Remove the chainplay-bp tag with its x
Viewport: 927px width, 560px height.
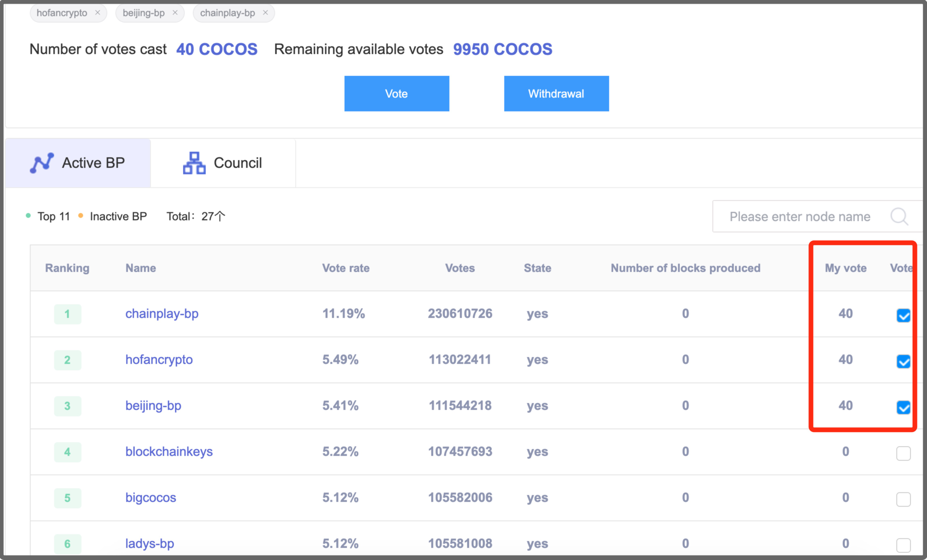pyautogui.click(x=265, y=13)
